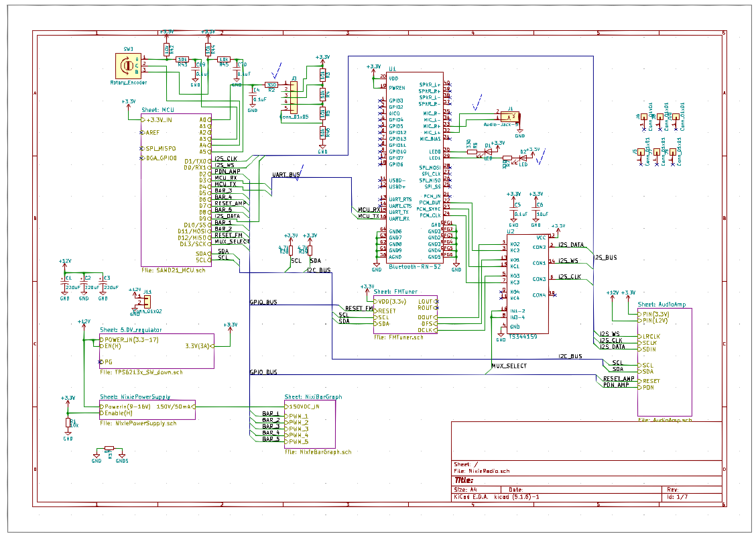Click the UART_BUS bus label
This screenshot has height=538, width=756.
286,175
